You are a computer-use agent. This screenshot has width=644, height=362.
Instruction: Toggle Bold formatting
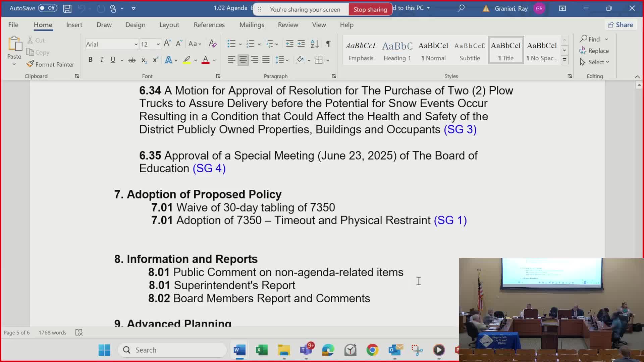pos(90,60)
